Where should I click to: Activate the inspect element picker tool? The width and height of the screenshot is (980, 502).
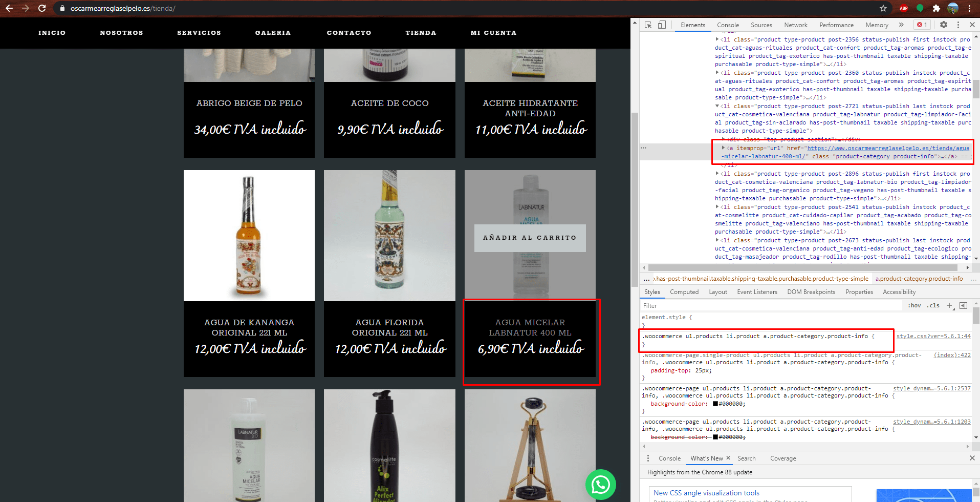click(648, 25)
